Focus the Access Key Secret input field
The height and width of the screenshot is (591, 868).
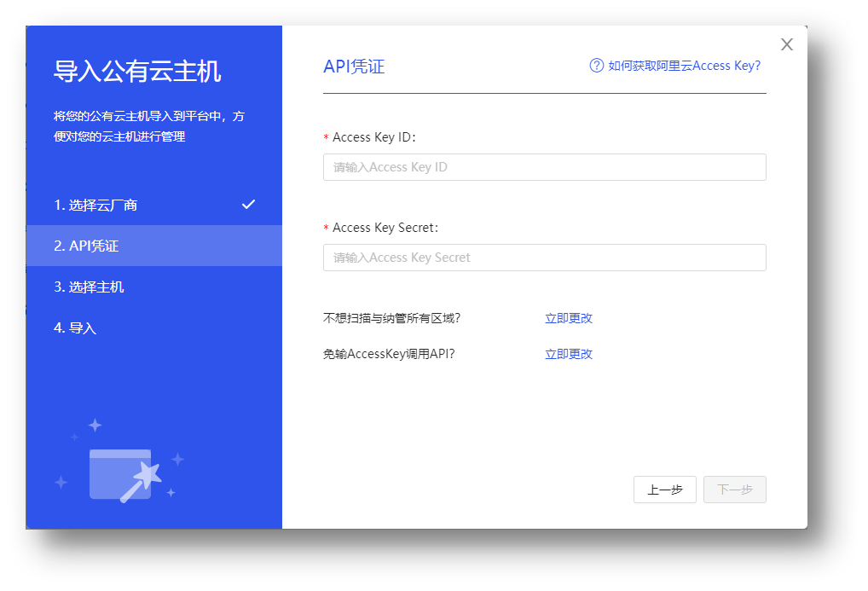click(544, 258)
